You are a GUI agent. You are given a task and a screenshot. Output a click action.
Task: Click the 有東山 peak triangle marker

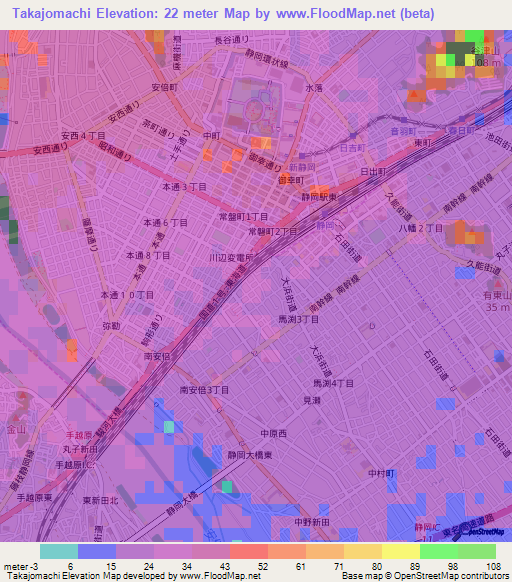(498, 284)
